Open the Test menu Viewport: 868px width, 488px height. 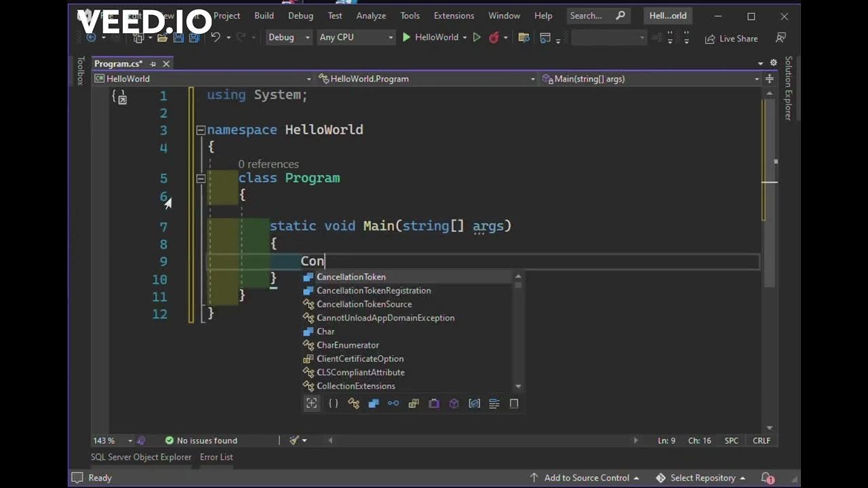pos(335,16)
